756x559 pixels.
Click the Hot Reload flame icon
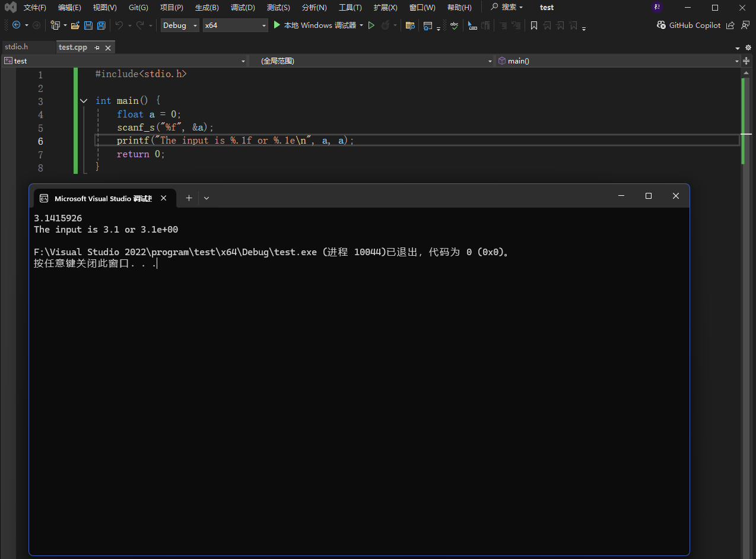[386, 25]
